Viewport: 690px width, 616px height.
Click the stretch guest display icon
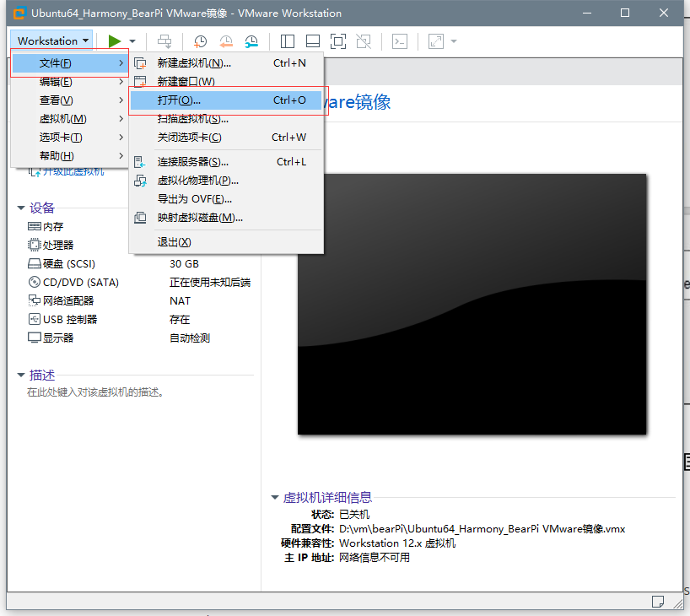click(435, 41)
